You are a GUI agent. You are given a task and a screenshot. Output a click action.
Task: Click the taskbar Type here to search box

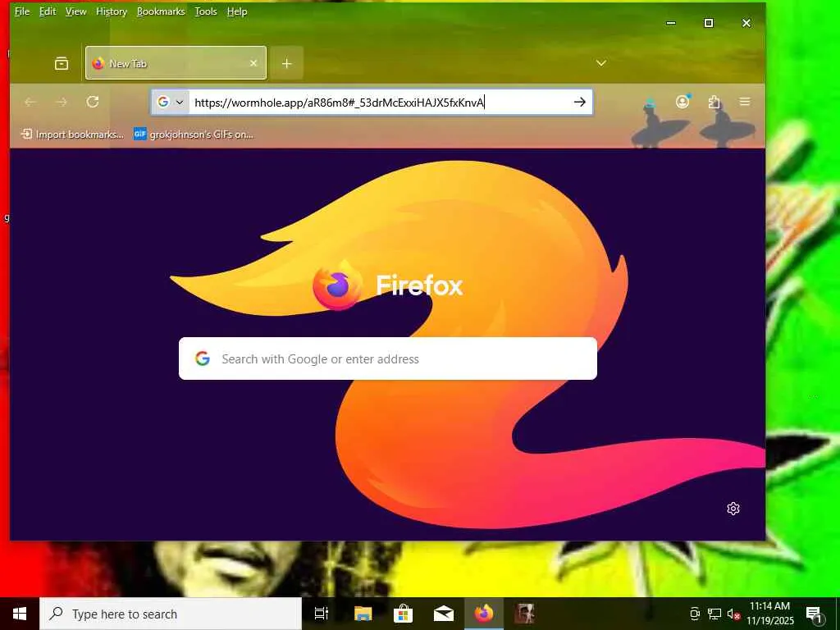pyautogui.click(x=171, y=614)
